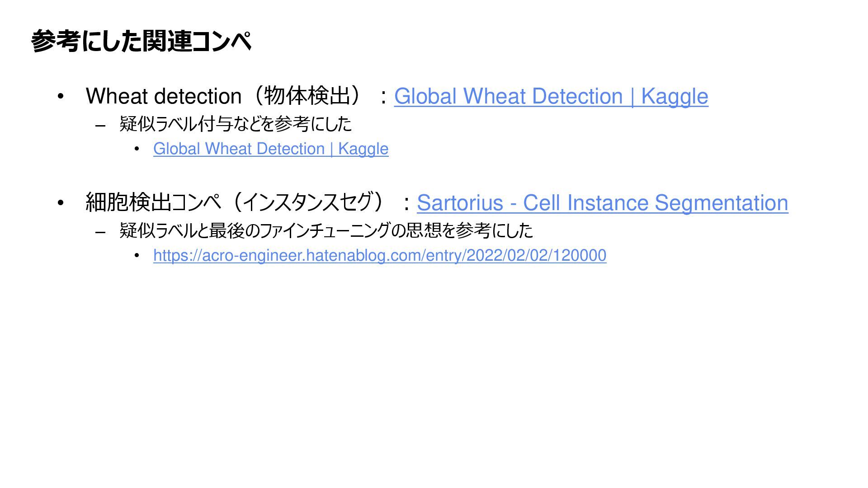The width and height of the screenshot is (868, 488).
Task: Click the word 'Segmentation' in the Sartorius link
Action: [722, 203]
